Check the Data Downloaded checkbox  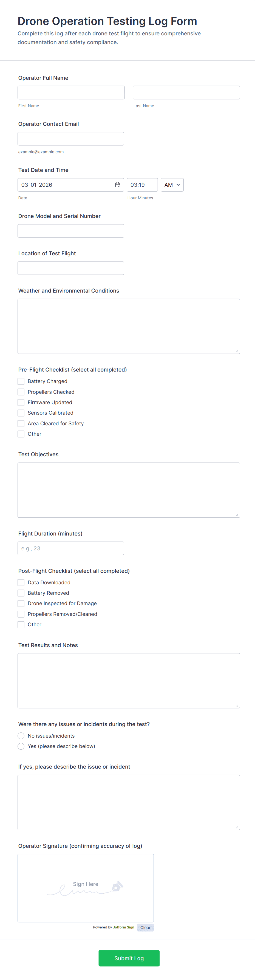click(21, 582)
